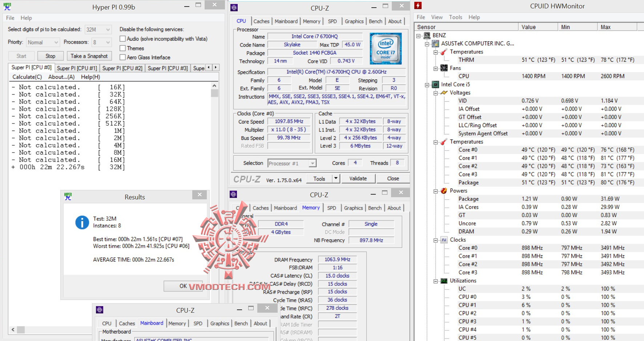Open the Tools menu in HWMonitor
The image size is (644, 341).
click(455, 17)
